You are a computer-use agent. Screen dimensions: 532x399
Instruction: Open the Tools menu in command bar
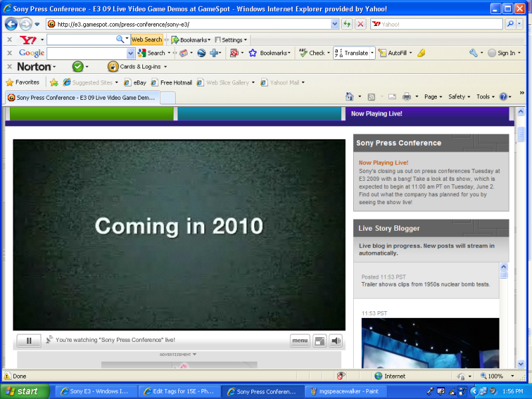click(x=485, y=97)
